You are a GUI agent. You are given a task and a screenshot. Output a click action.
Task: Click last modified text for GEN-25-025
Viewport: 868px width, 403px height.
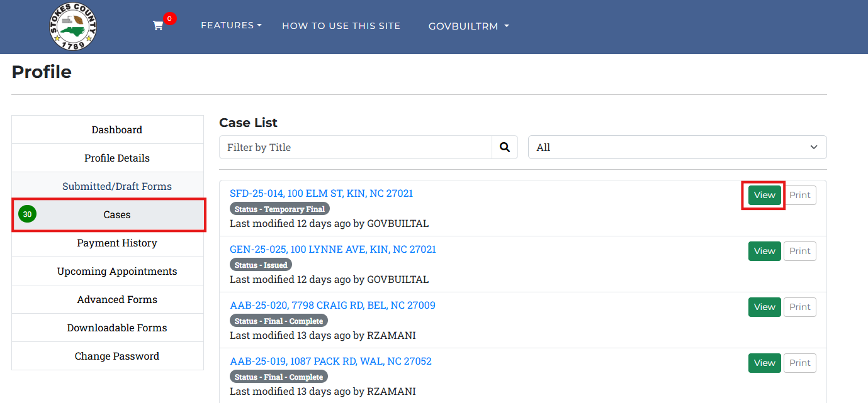[x=329, y=279]
